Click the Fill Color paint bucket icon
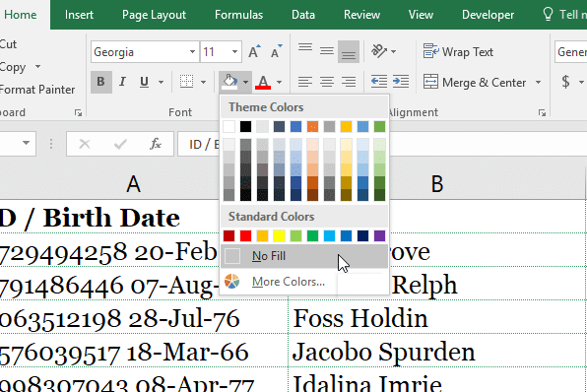This screenshot has height=392, width=587. 229,82
